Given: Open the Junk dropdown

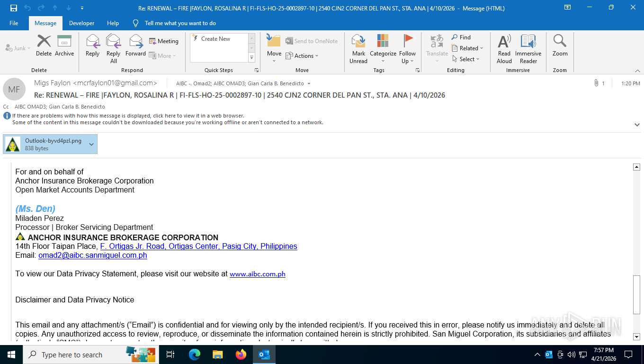Looking at the screenshot, I should [18, 48].
